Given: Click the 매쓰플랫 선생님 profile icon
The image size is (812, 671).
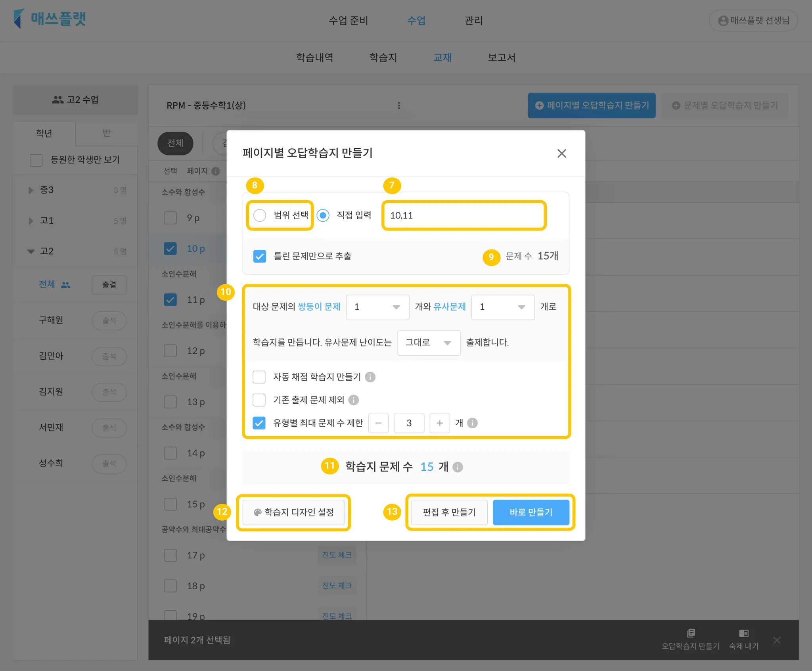Looking at the screenshot, I should [723, 21].
